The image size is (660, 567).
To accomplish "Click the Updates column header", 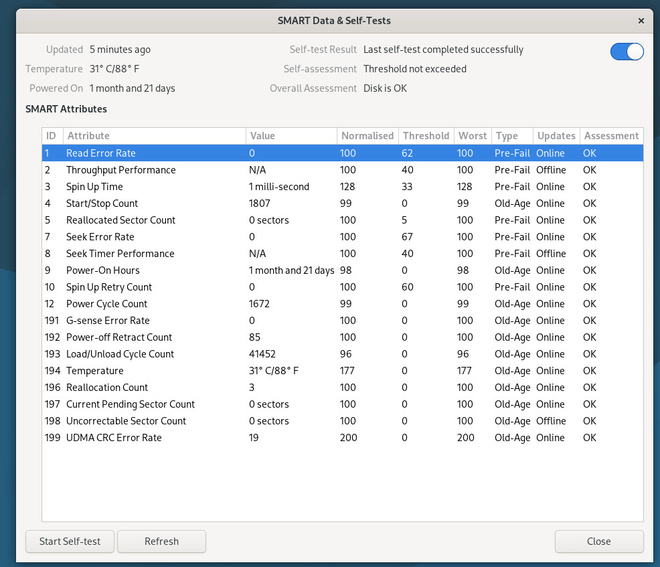I will pyautogui.click(x=556, y=136).
